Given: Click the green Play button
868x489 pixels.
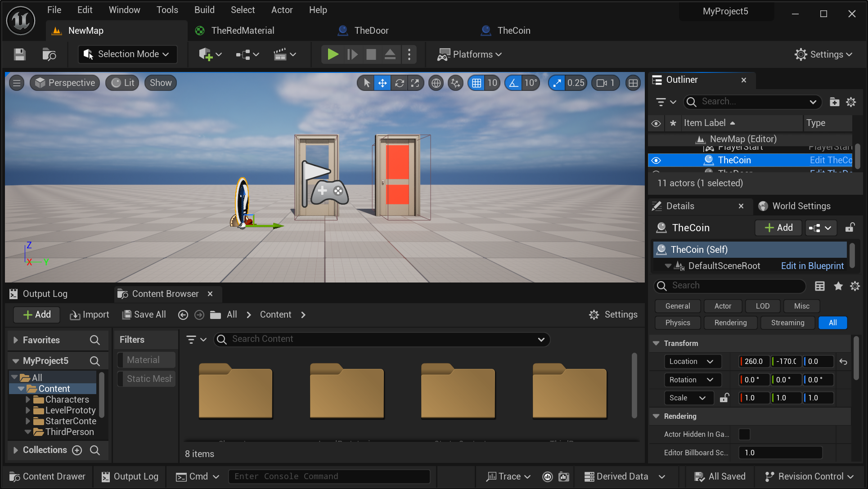Looking at the screenshot, I should [x=333, y=54].
